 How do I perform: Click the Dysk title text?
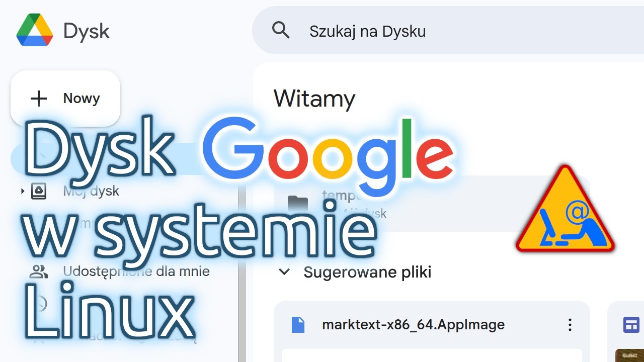coord(87,32)
